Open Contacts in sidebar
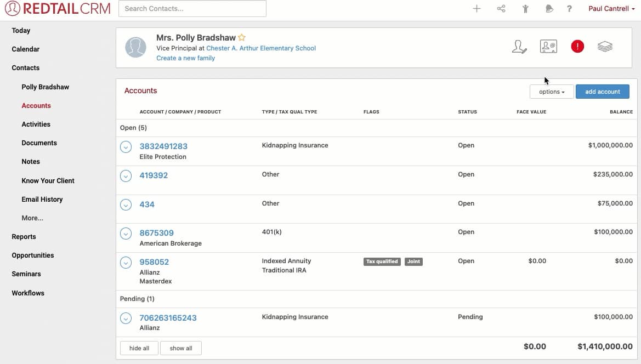 pyautogui.click(x=25, y=68)
